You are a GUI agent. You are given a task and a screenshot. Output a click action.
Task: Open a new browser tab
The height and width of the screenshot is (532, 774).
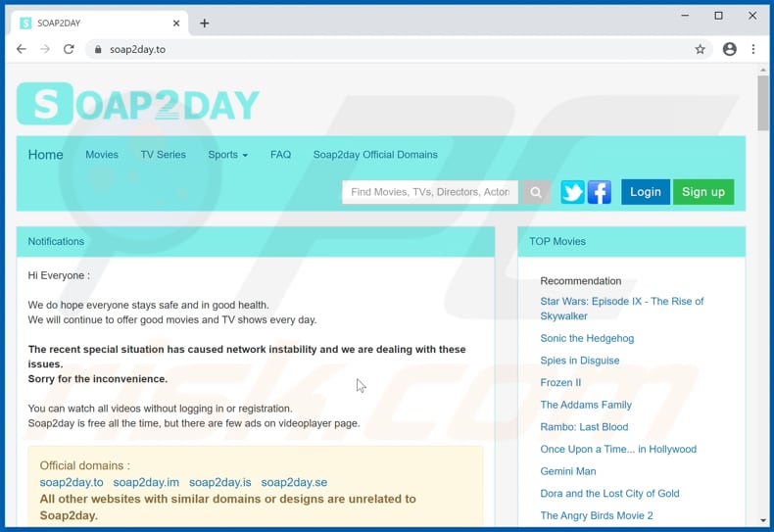tap(204, 23)
